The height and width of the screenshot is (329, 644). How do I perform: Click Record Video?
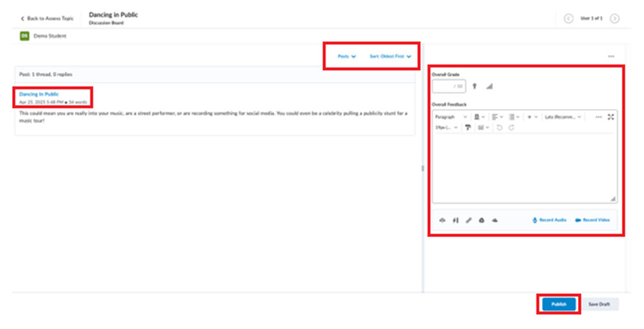point(593,220)
